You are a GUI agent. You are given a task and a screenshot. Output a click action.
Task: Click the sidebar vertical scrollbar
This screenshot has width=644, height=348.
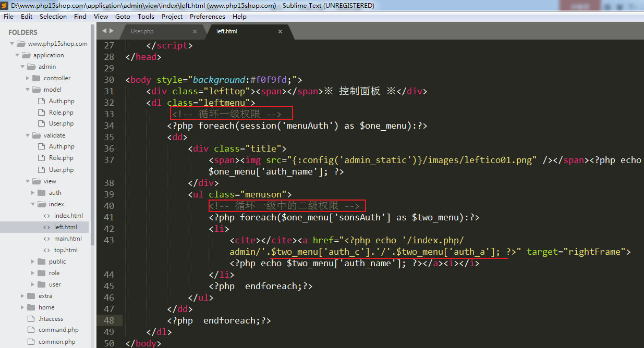[93, 156]
